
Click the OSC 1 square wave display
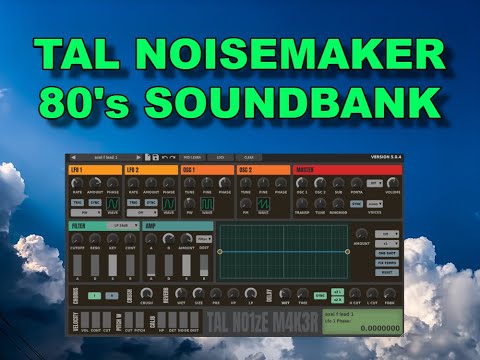[207, 204]
